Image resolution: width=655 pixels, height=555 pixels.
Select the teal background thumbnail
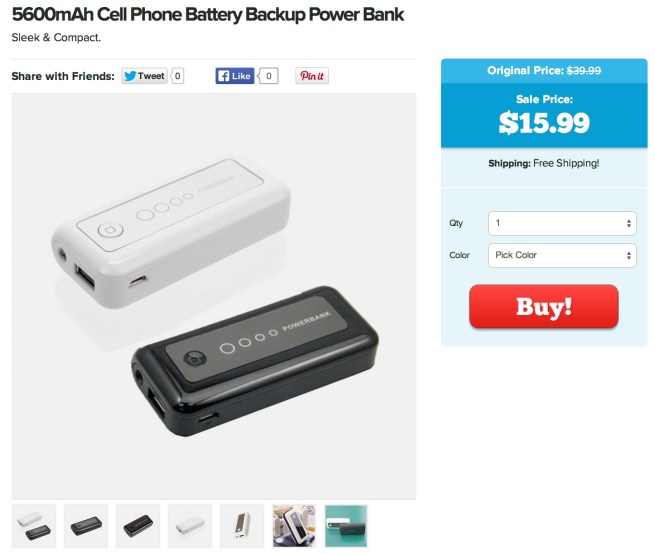346,526
